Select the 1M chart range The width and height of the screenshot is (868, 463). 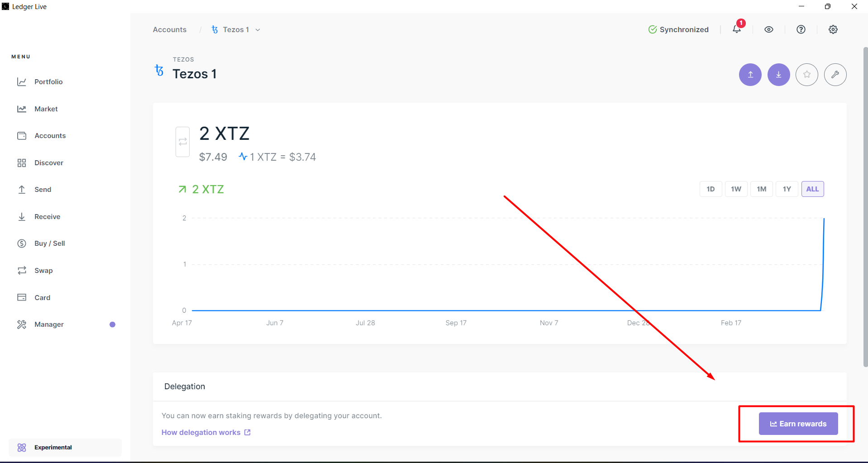[x=762, y=189]
